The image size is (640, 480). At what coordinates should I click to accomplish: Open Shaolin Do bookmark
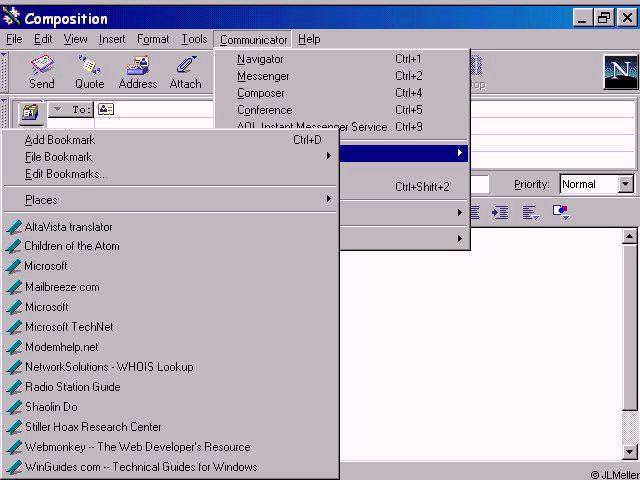(x=51, y=407)
